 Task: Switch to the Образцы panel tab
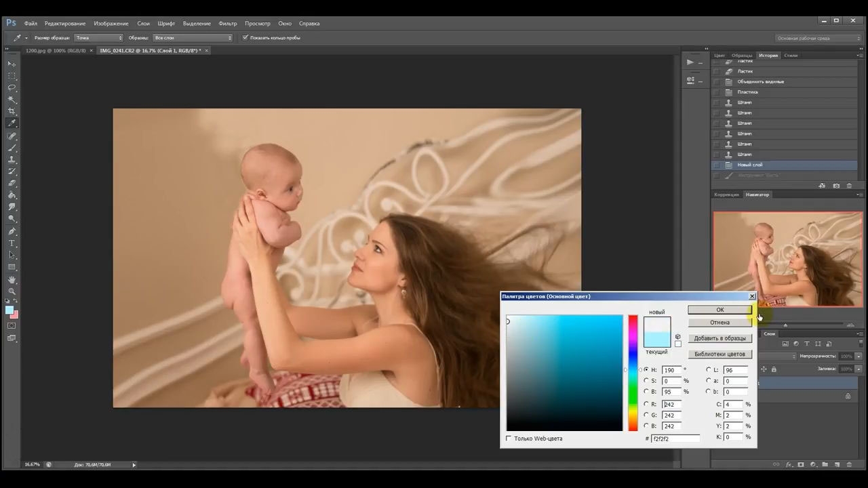point(742,56)
